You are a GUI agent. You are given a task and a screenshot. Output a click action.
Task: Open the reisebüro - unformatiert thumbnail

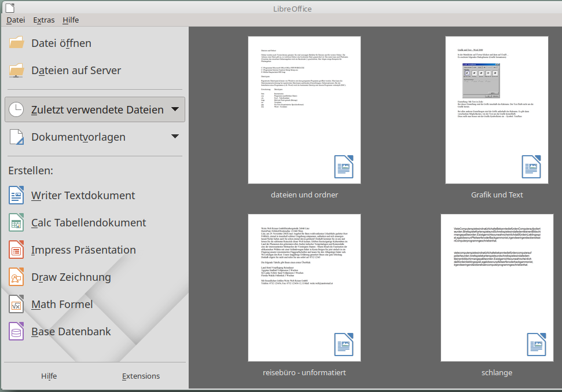[304, 288]
